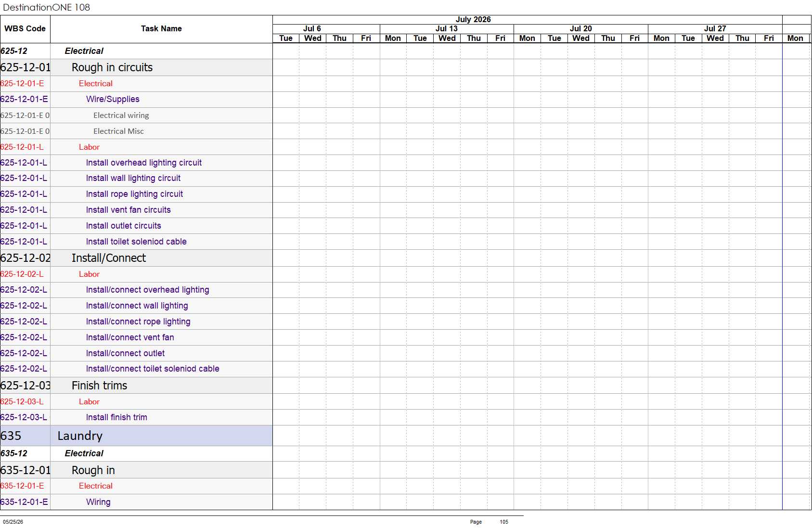Click the large WBS code 625-12-03
This screenshot has height=528, width=812.
point(26,386)
